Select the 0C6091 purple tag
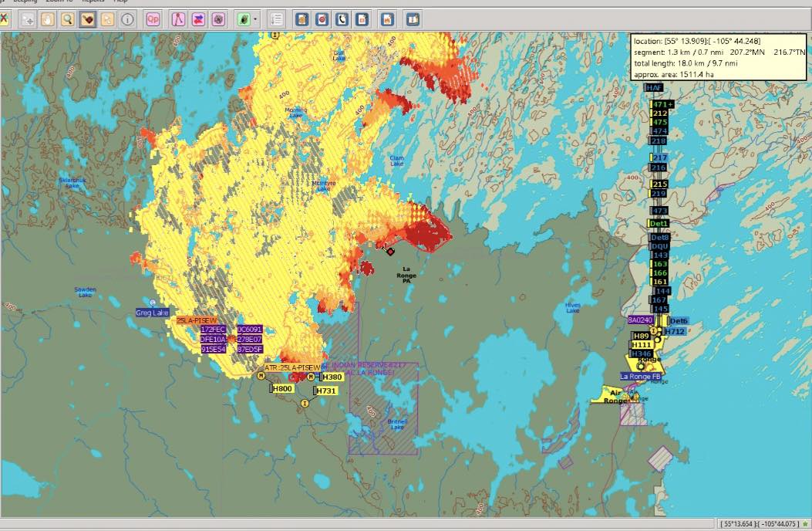The height and width of the screenshot is (531, 812). [x=250, y=330]
